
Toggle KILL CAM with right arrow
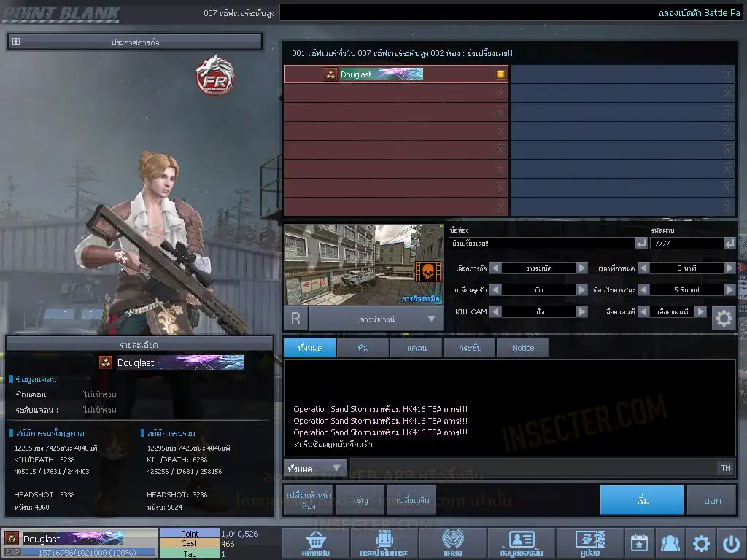[581, 311]
